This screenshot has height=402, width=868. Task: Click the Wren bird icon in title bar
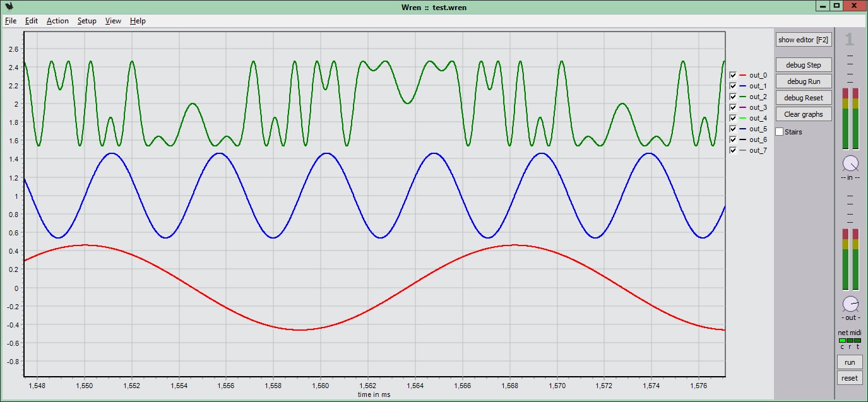tap(8, 6)
